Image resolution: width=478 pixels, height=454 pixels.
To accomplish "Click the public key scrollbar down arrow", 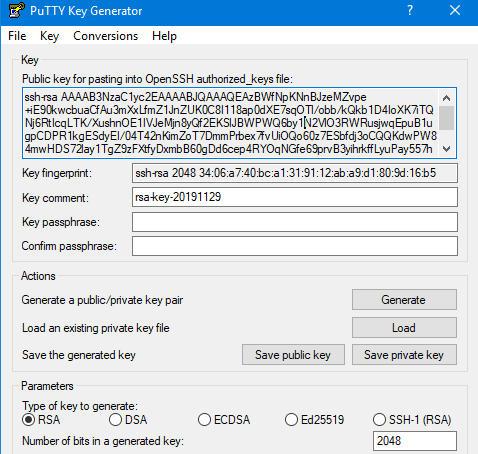I will [x=446, y=149].
